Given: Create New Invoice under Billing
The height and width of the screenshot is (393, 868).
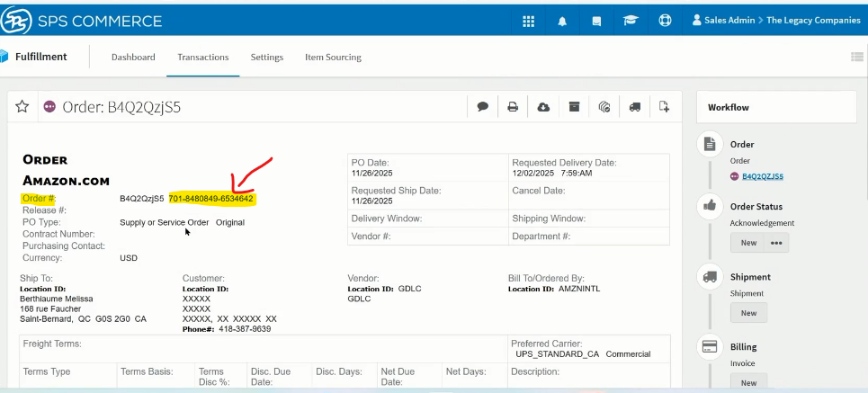Looking at the screenshot, I should point(748,382).
